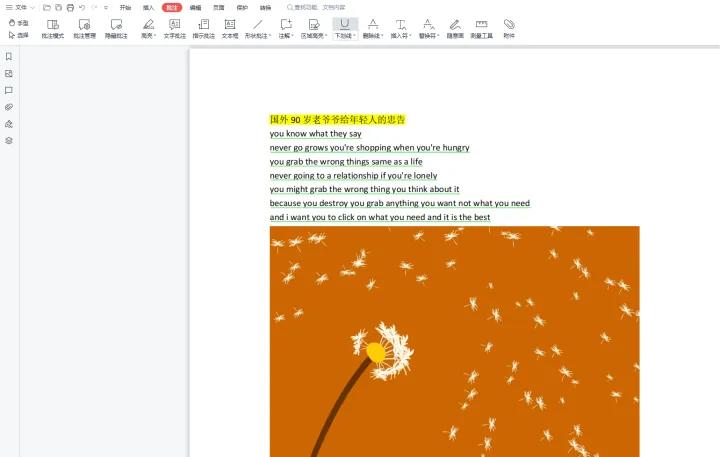Image resolution: width=720 pixels, height=457 pixels.
Task: Open the 测量工具 measuring tool
Action: pyautogui.click(x=482, y=27)
